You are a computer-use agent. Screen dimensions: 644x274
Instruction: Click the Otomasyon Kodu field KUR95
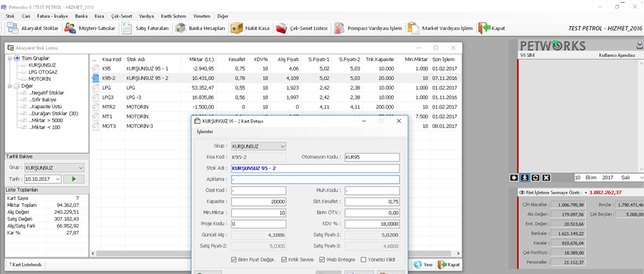coord(372,157)
